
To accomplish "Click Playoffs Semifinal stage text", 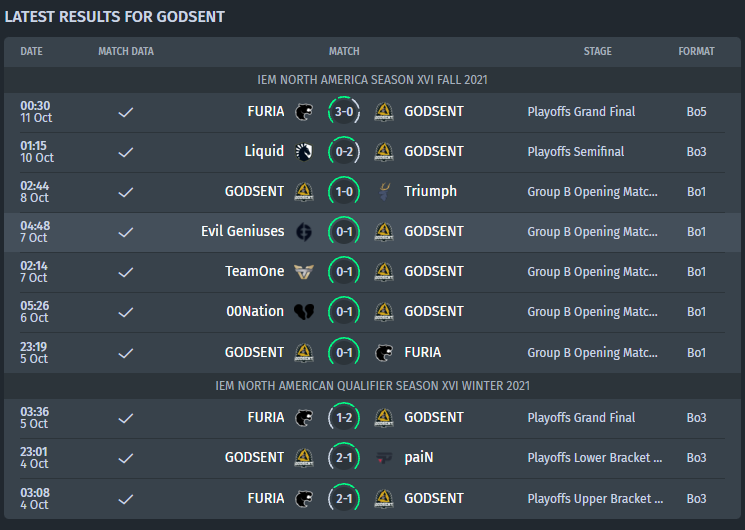I will (575, 152).
